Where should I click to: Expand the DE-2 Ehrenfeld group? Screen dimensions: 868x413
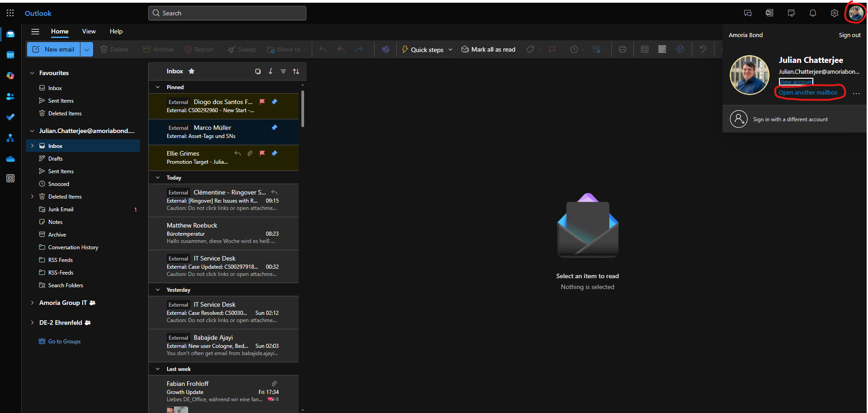pyautogui.click(x=32, y=323)
